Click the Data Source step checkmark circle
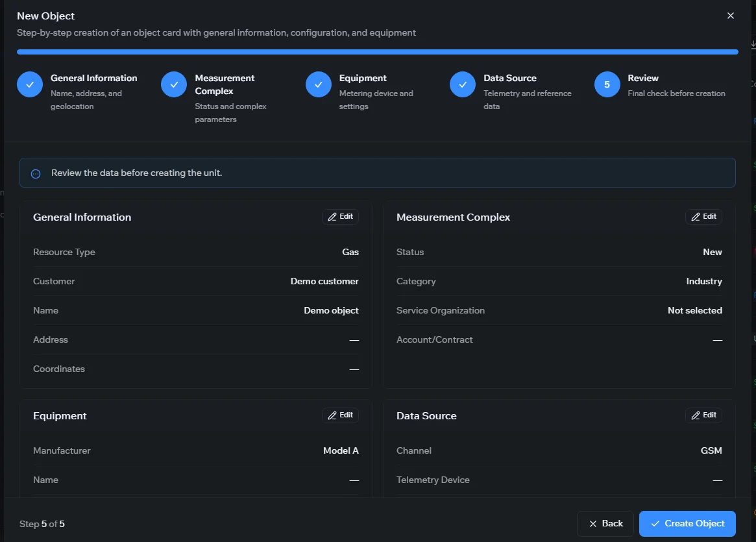Screen dimensions: 756x542 pyautogui.click(x=463, y=84)
